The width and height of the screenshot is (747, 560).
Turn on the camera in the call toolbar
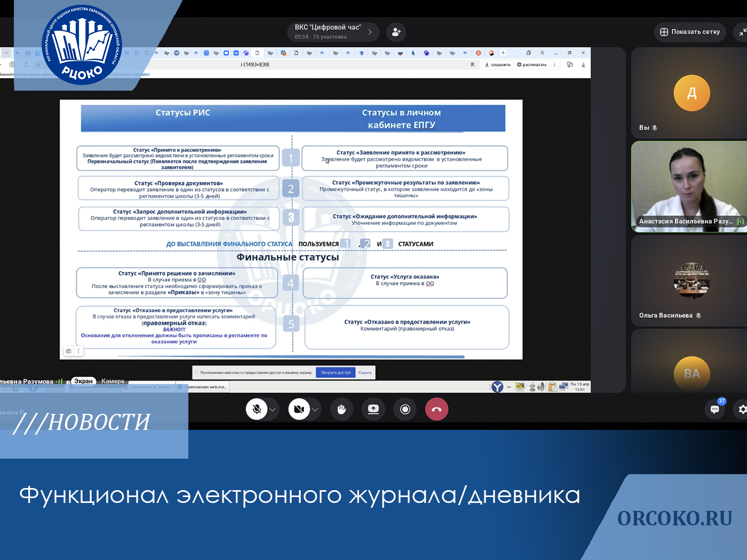pos(299,410)
